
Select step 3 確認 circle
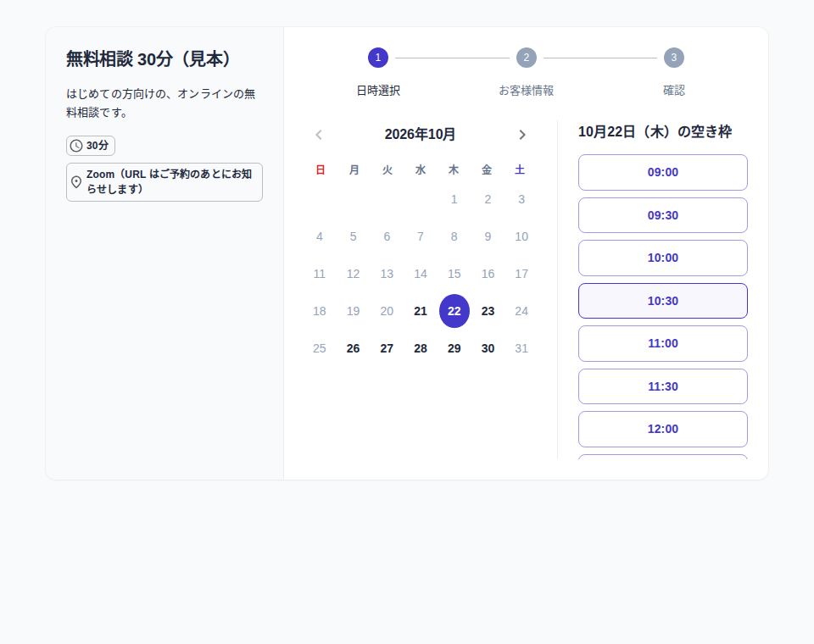tap(674, 58)
